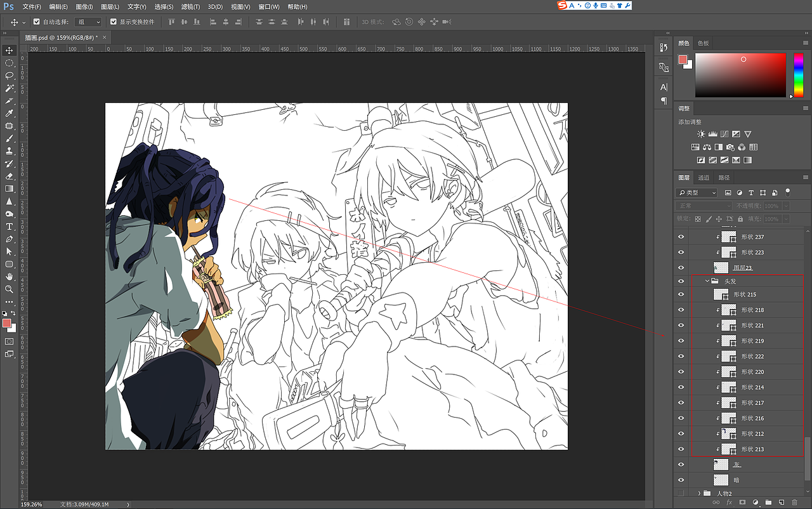Viewport: 812px width, 509px height.
Task: Select the Clone Stamp tool
Action: point(10,151)
